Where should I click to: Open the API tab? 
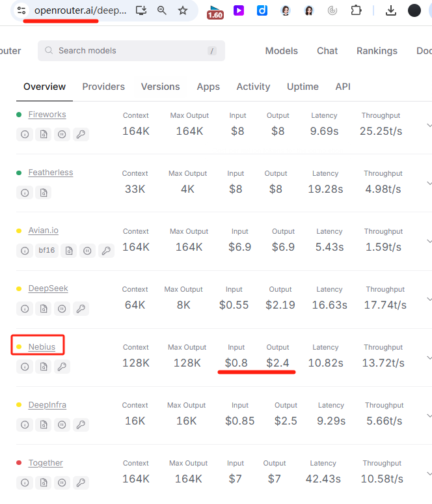343,87
